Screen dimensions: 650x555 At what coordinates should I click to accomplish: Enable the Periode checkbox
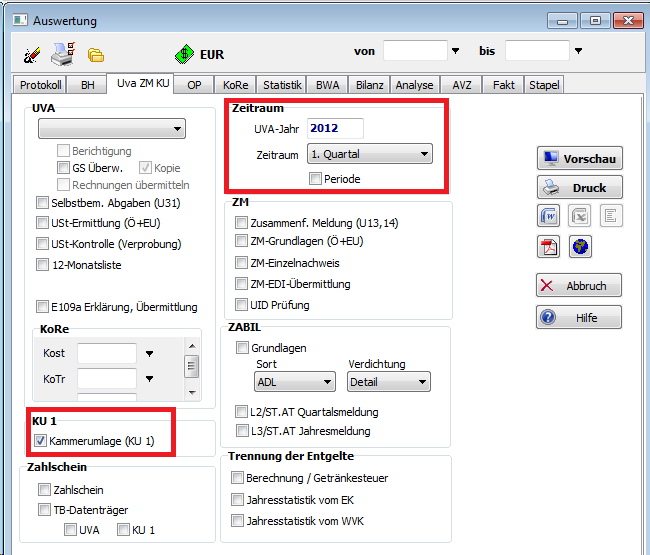[x=316, y=179]
